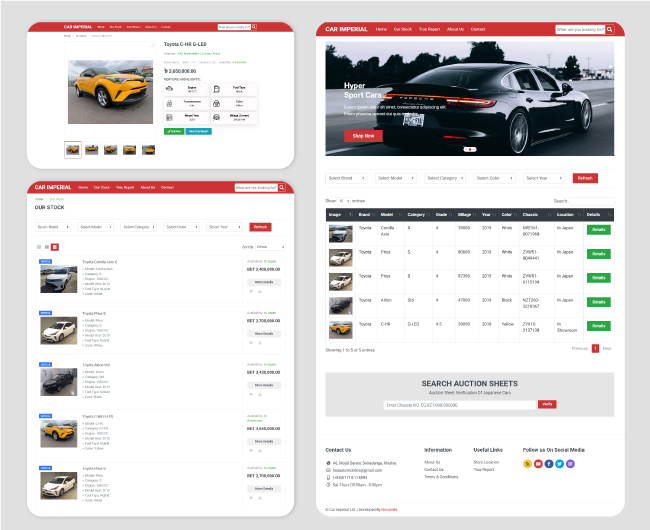This screenshot has height=530, width=650.
Task: Open the Instagram icon in footer
Action: [x=571, y=464]
